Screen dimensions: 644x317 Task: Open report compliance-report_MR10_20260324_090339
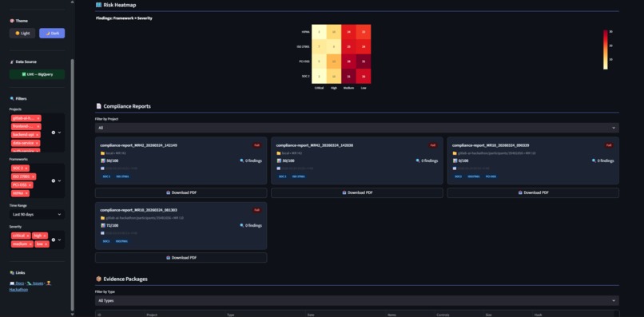491,145
